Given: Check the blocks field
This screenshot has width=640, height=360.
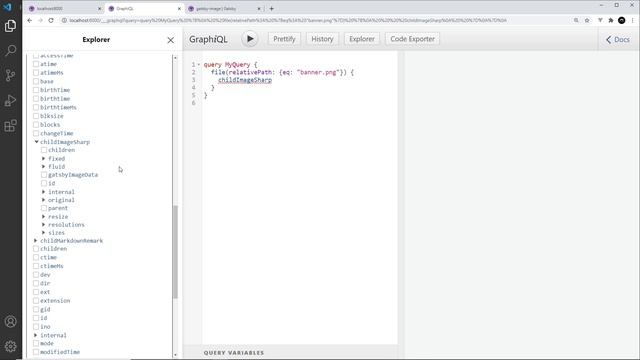Looking at the screenshot, I should 36,124.
